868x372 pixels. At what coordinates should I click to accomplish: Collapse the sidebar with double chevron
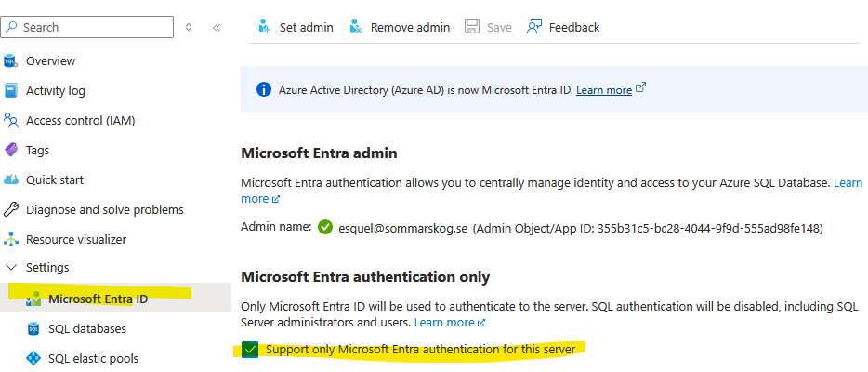(217, 27)
